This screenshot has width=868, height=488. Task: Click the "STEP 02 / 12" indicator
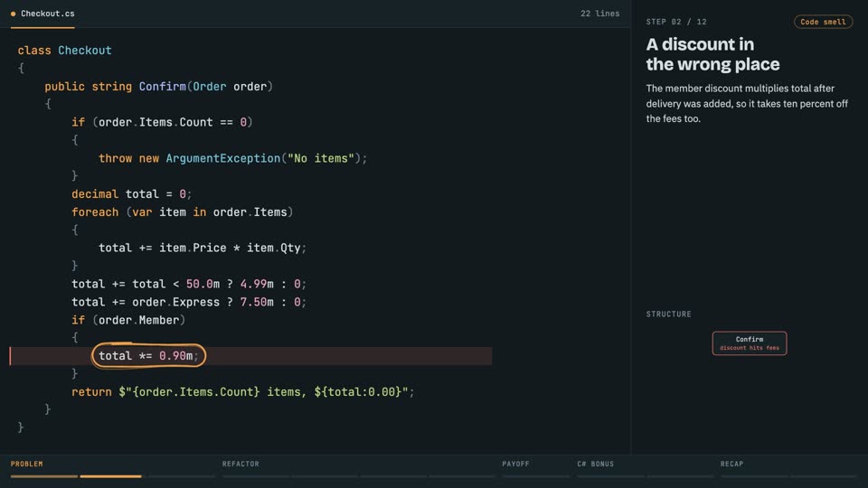676,22
